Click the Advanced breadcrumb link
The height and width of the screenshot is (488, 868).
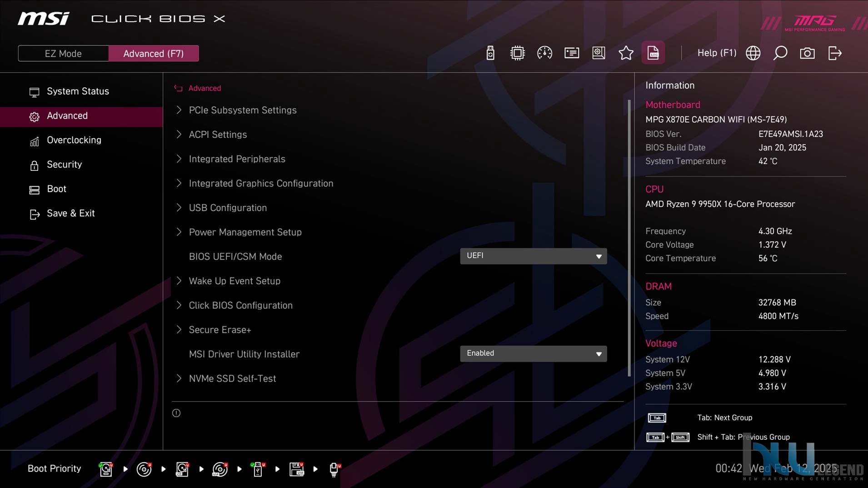point(205,88)
